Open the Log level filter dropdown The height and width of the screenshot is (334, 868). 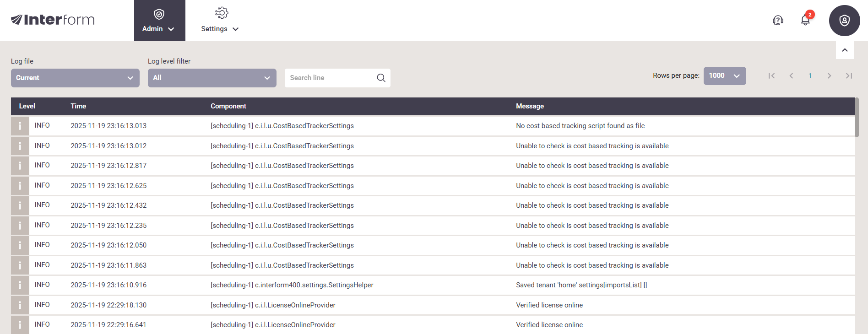tap(212, 78)
